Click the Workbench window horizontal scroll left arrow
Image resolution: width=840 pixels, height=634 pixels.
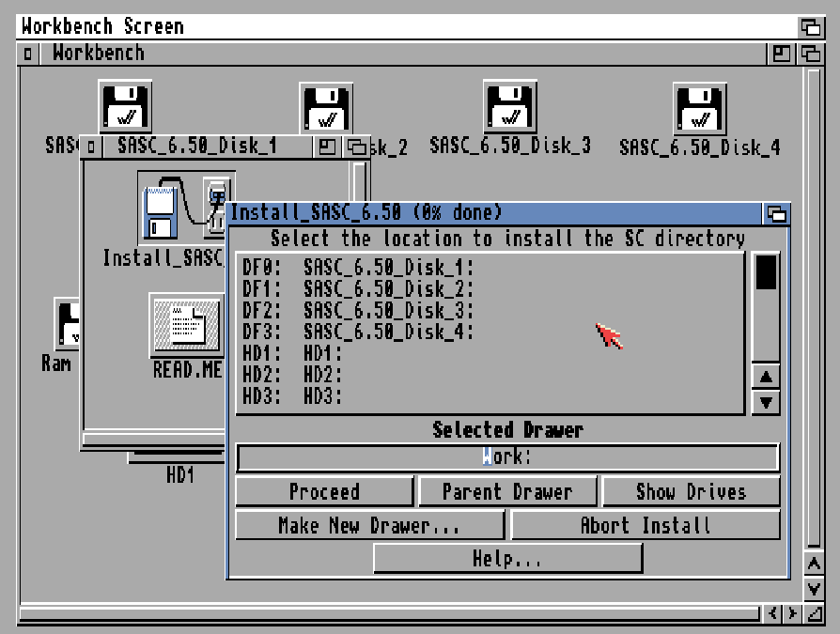tap(772, 613)
